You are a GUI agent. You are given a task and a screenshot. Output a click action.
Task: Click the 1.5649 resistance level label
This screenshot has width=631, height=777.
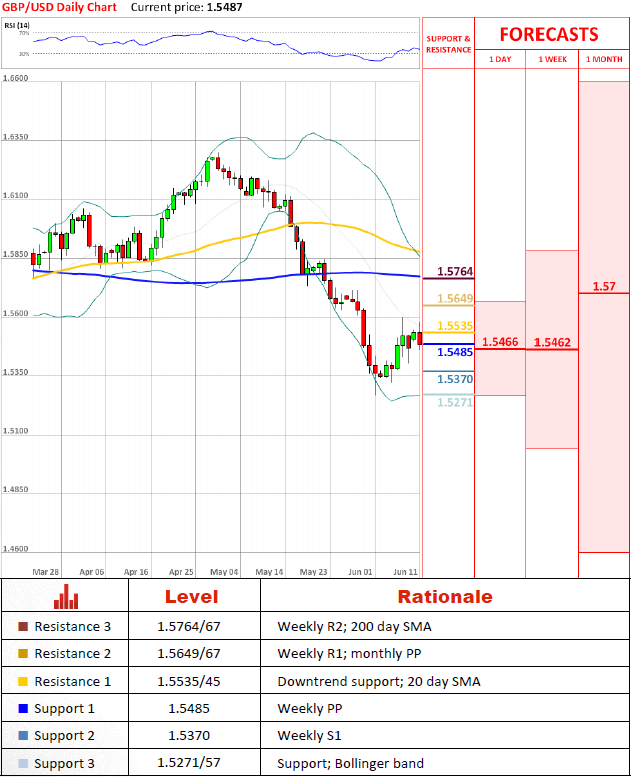tap(455, 298)
